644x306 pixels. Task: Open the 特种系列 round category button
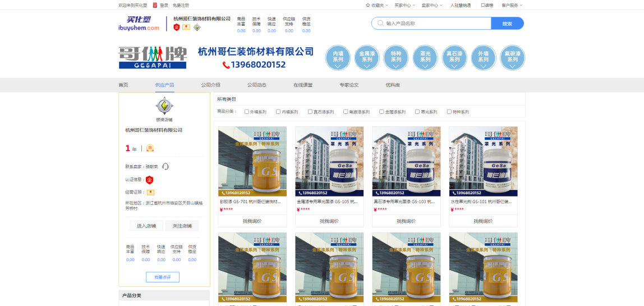(x=396, y=58)
